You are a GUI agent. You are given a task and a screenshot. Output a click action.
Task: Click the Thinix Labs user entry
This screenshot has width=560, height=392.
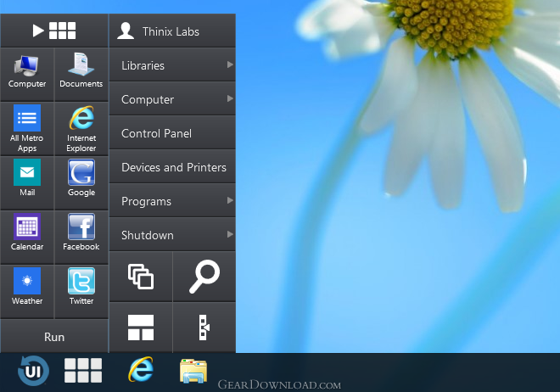(172, 31)
